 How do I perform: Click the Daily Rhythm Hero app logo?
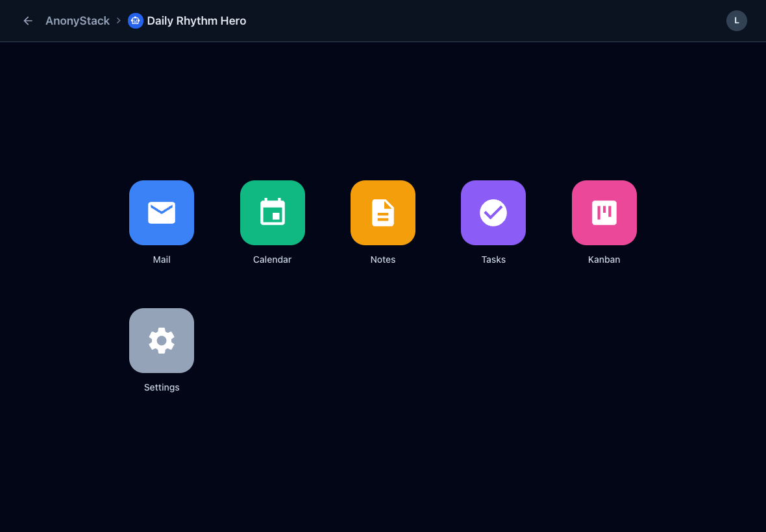[x=135, y=21]
